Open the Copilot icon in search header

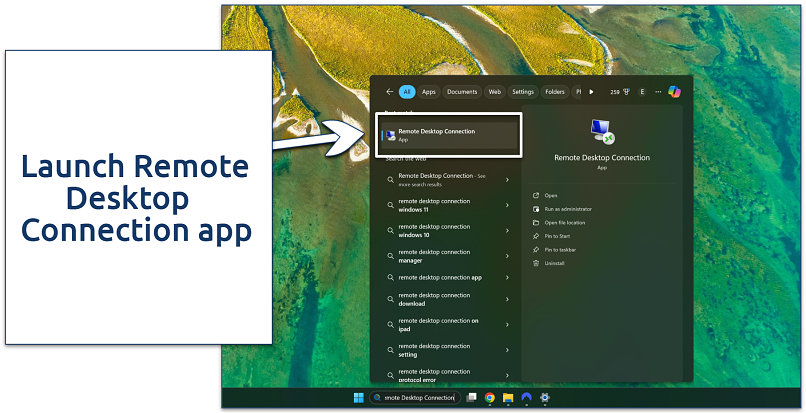pos(674,92)
